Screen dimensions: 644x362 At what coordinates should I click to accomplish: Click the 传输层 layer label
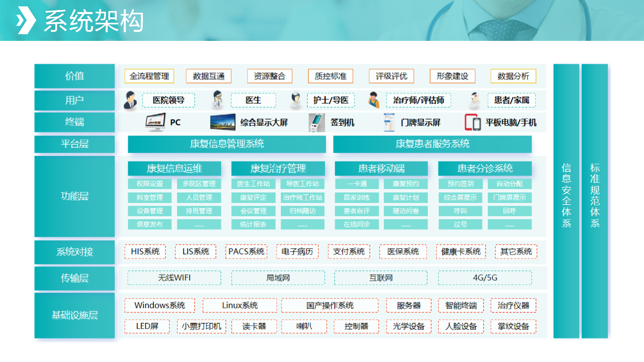point(74,278)
